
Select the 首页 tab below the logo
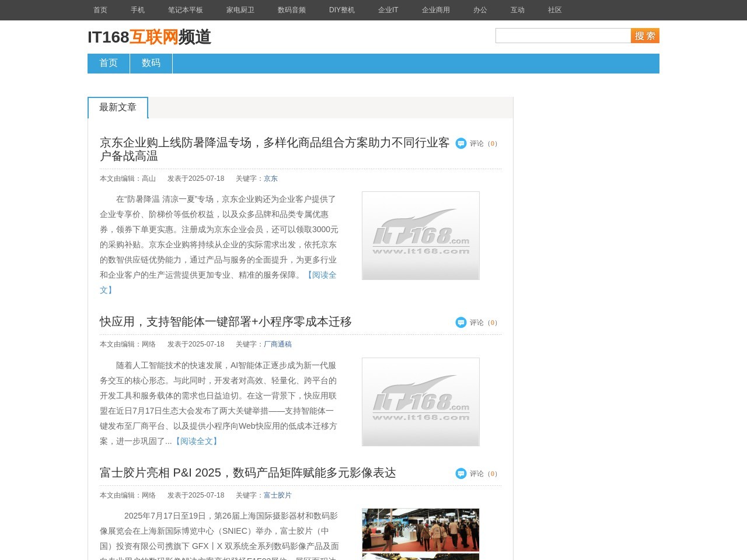click(108, 63)
